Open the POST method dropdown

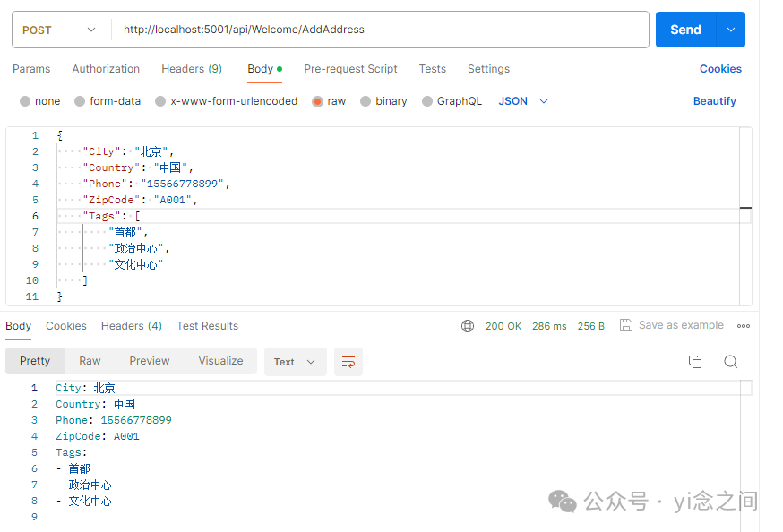59,30
